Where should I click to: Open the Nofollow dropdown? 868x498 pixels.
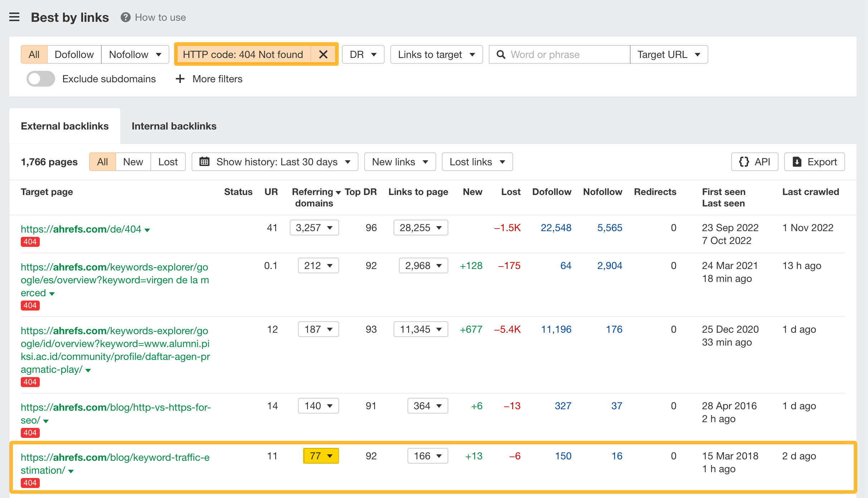(x=135, y=54)
